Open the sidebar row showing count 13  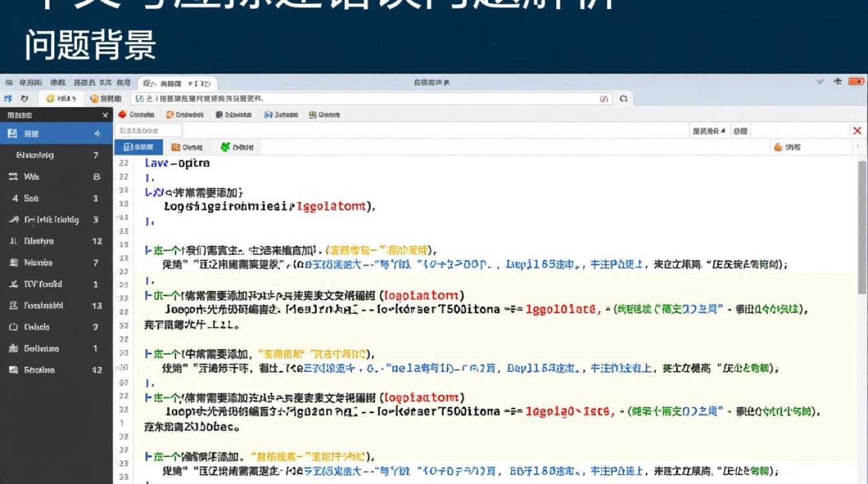[56, 305]
